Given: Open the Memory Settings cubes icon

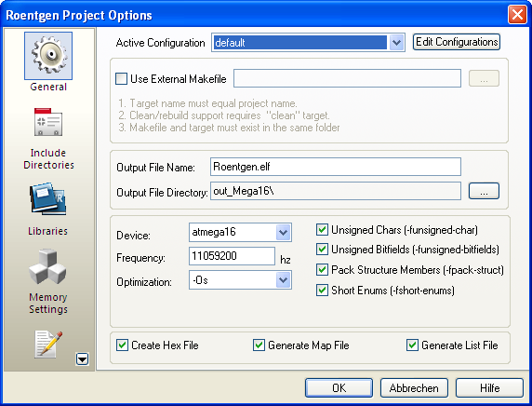Looking at the screenshot, I should coord(47,266).
